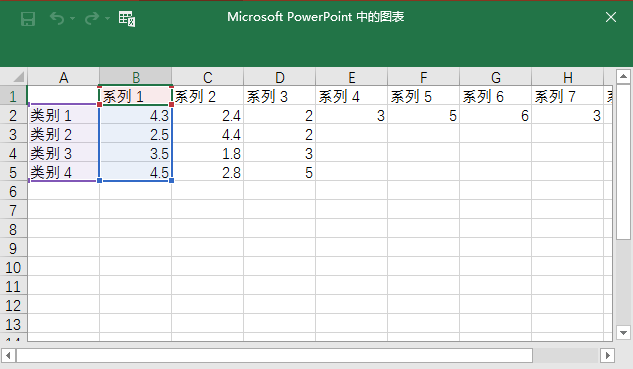The image size is (633, 369).
Task: Click the cell containing 系列 5
Action: pos(423,96)
